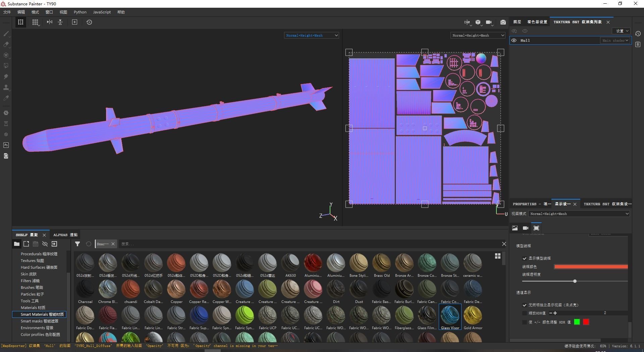Switch to the 图层 tab
This screenshot has width=644, height=352.
pos(517,22)
